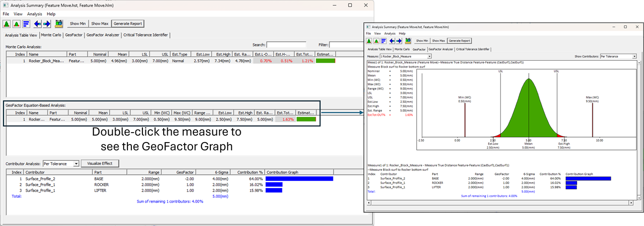
Task: Click the blue horizontal bars icon in the larger window
Action: click(26, 23)
